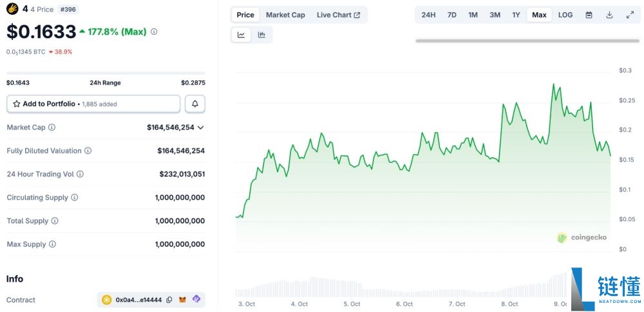Click the 8. Oct date label on axis
644x312 pixels.
coord(509,304)
